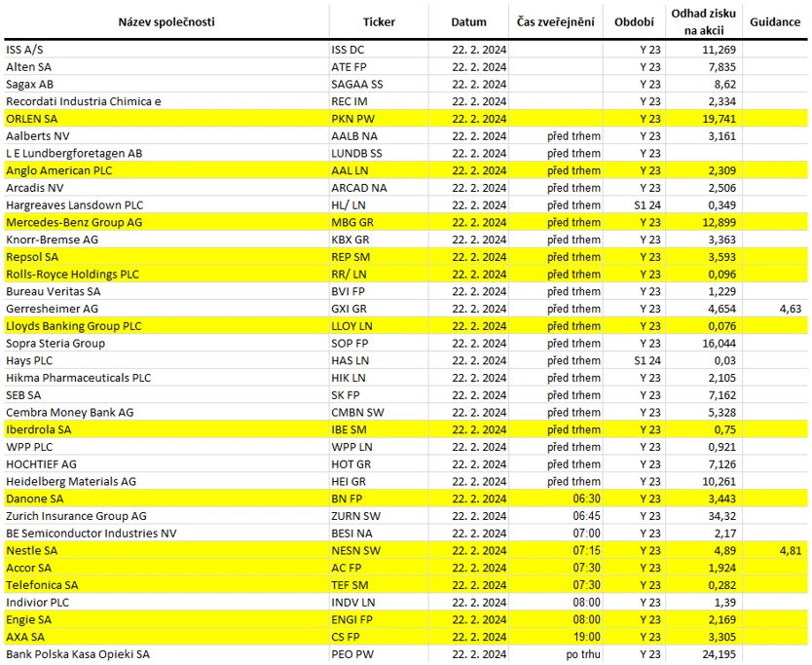Select the company name "ISS A/S"
Viewport: 812px width, 665px height.
click(25, 50)
